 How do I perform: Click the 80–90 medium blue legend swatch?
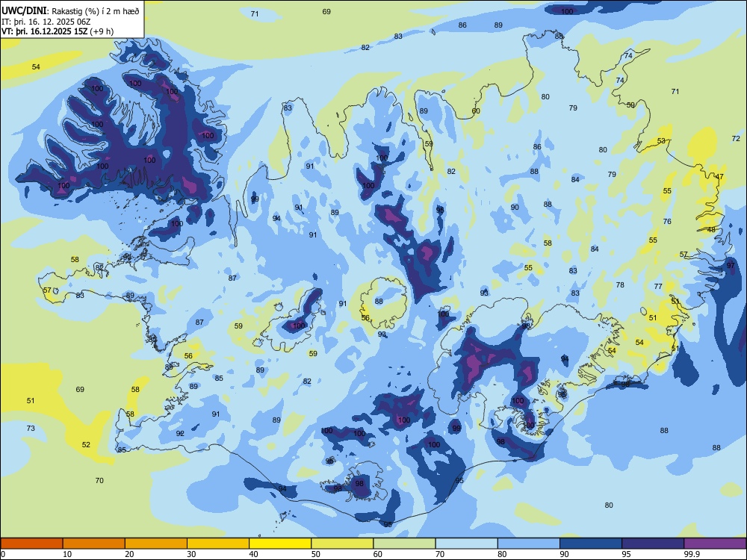[x=529, y=544]
